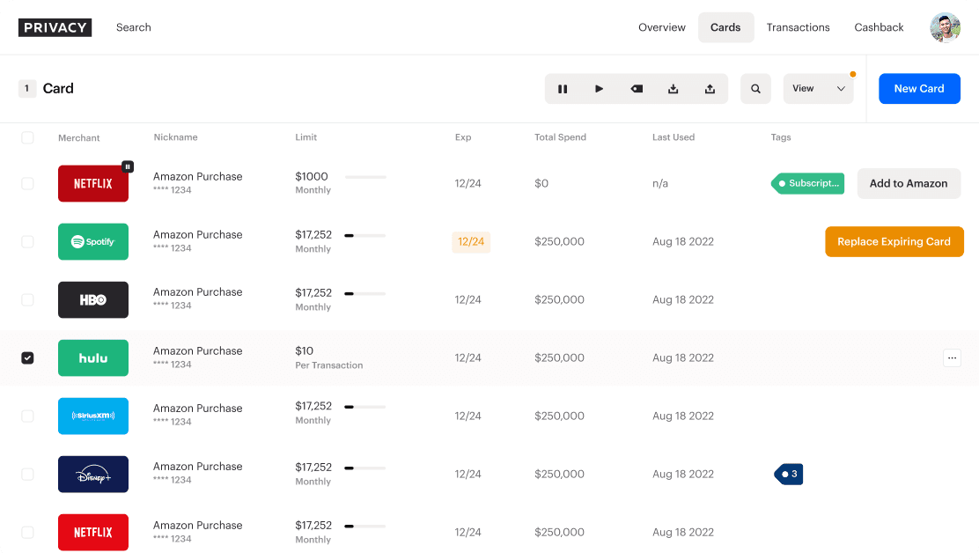979x560 pixels.
Task: Click the blue tag badge showing 3
Action: pyautogui.click(x=789, y=474)
